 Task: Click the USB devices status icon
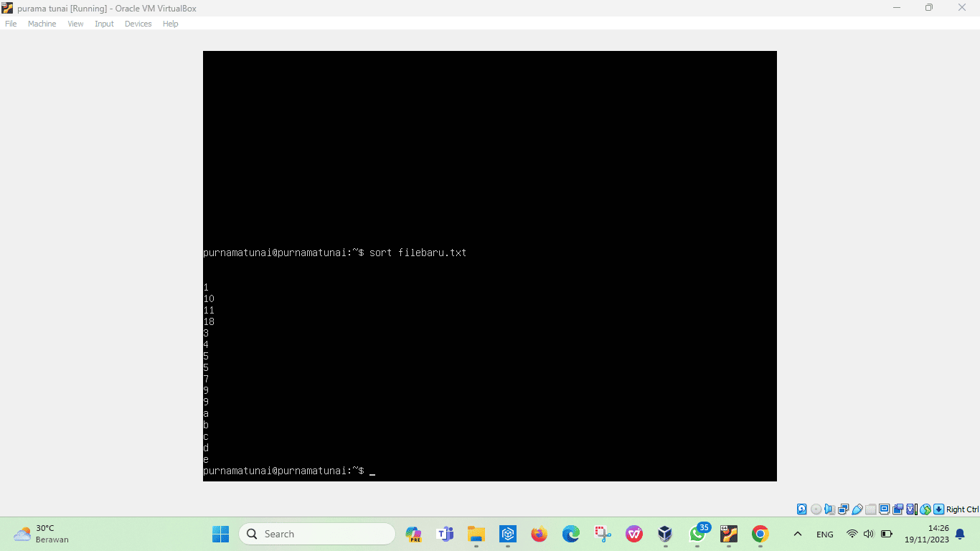pos(857,509)
